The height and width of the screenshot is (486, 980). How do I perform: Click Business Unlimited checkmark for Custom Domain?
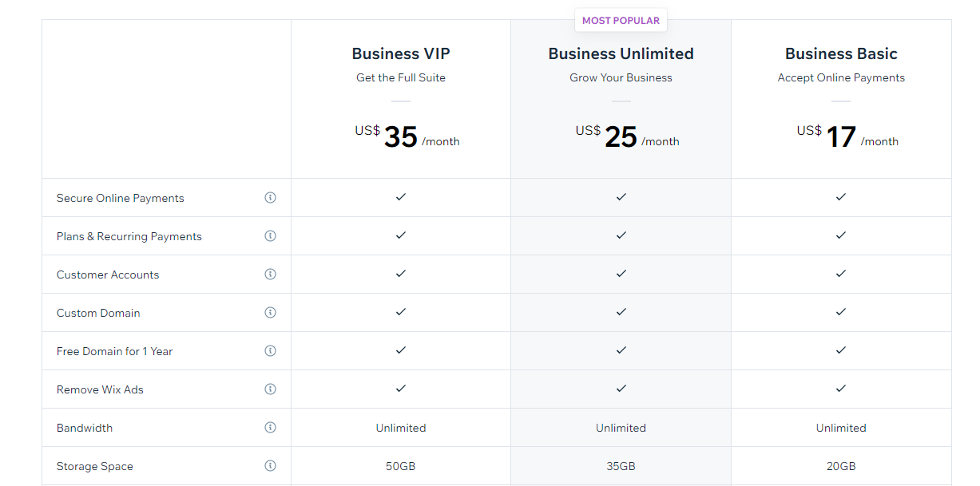[x=621, y=311]
